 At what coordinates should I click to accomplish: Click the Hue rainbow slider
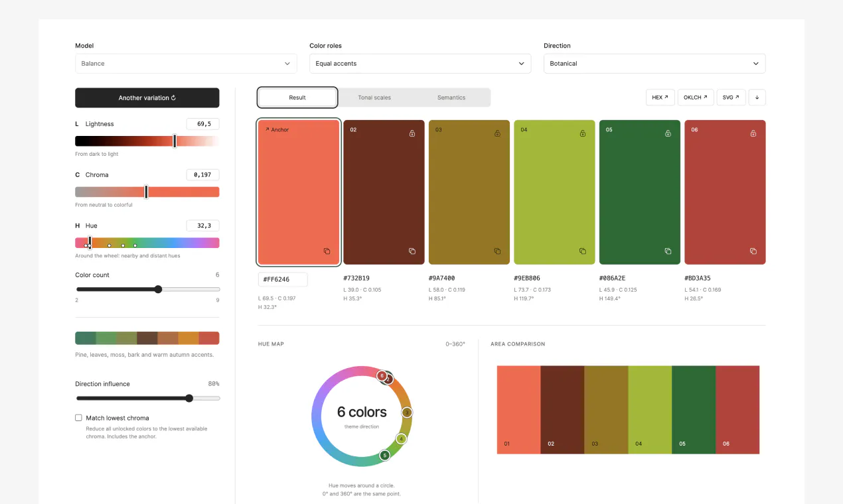[x=147, y=243]
